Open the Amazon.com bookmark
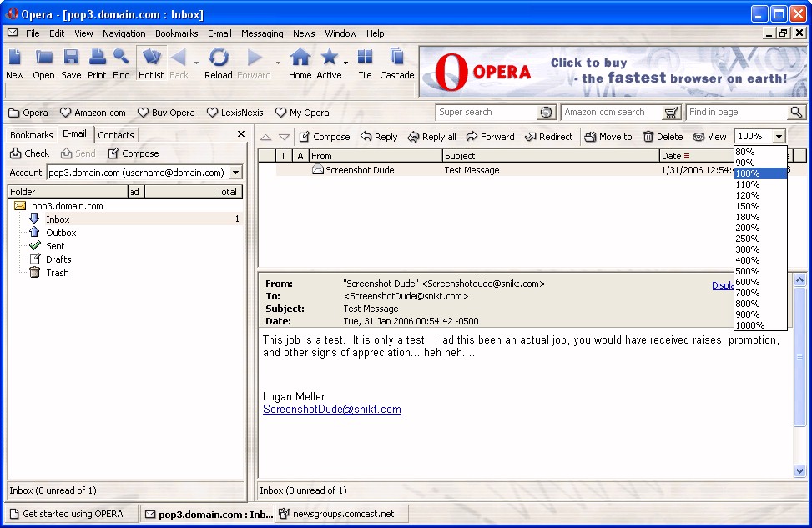The image size is (812, 528). (x=93, y=113)
